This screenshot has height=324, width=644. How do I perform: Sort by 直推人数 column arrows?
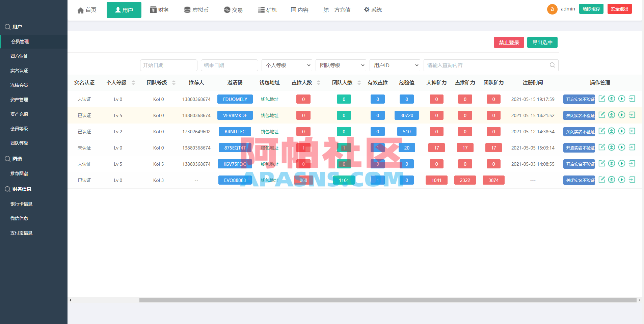click(319, 83)
